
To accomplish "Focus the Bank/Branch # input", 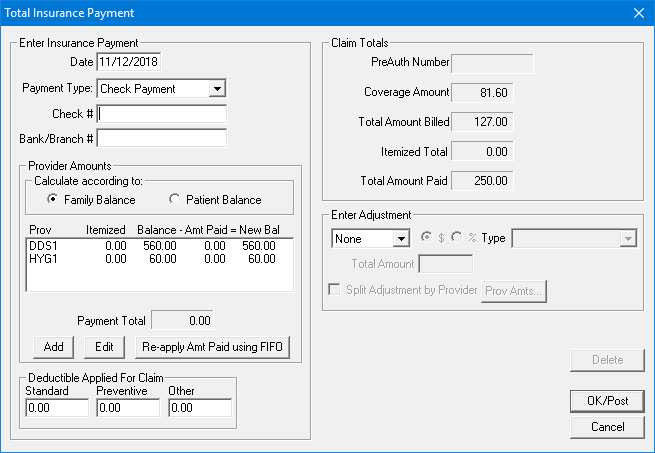I will 161,138.
